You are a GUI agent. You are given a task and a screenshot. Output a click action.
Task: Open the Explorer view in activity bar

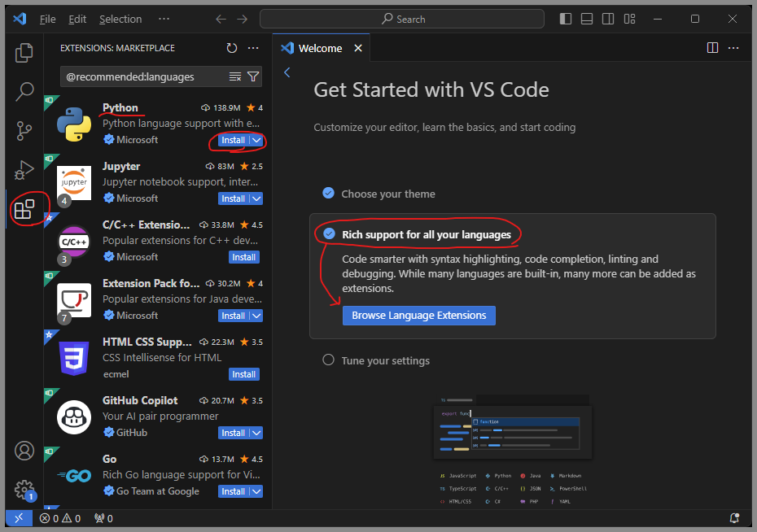[x=24, y=53]
